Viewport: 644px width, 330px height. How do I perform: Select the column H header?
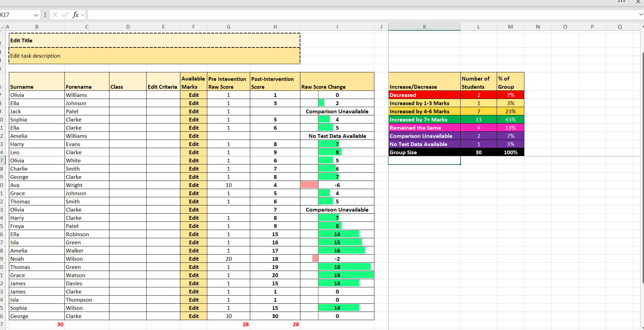coord(275,27)
